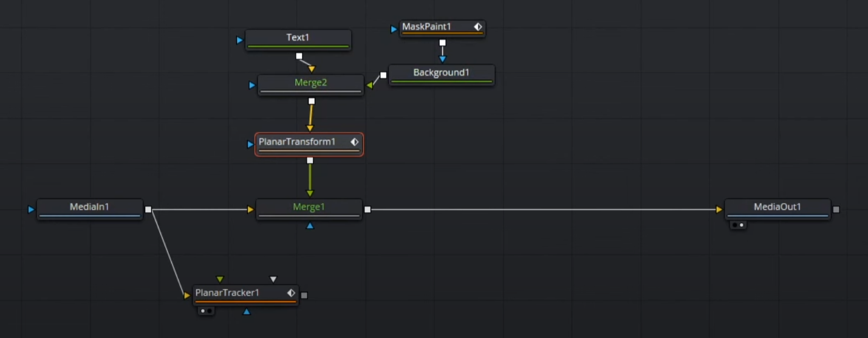The height and width of the screenshot is (338, 868).
Task: Click the blue mask input arrow below Merge1
Action: point(310,226)
